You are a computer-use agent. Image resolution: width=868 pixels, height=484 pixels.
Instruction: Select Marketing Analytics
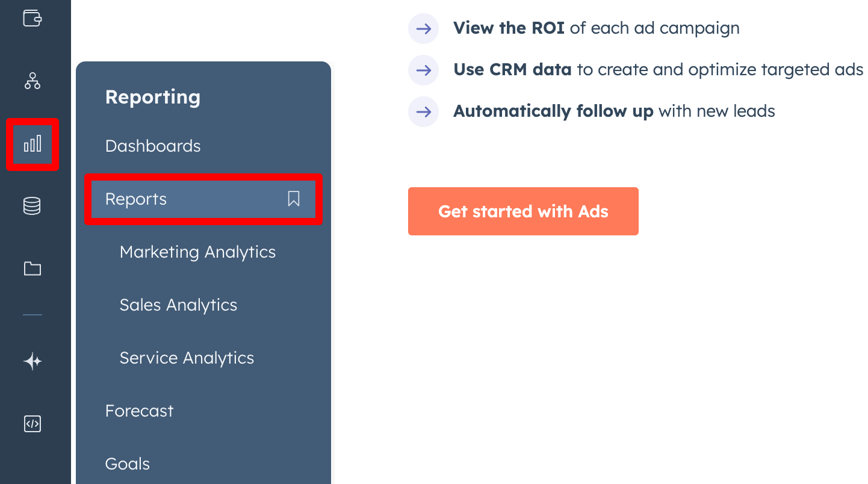tap(197, 252)
